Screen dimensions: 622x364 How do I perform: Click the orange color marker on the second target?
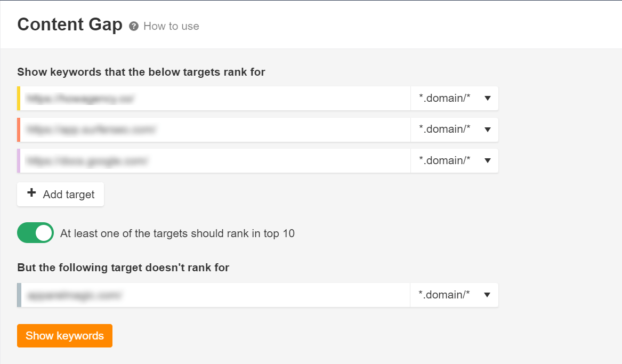click(x=19, y=130)
